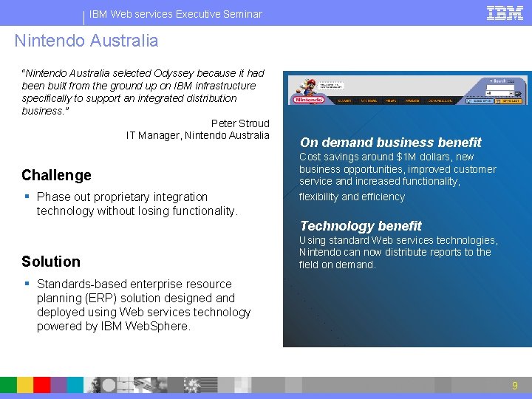Click the slide number 9 in the footer

pos(515,385)
